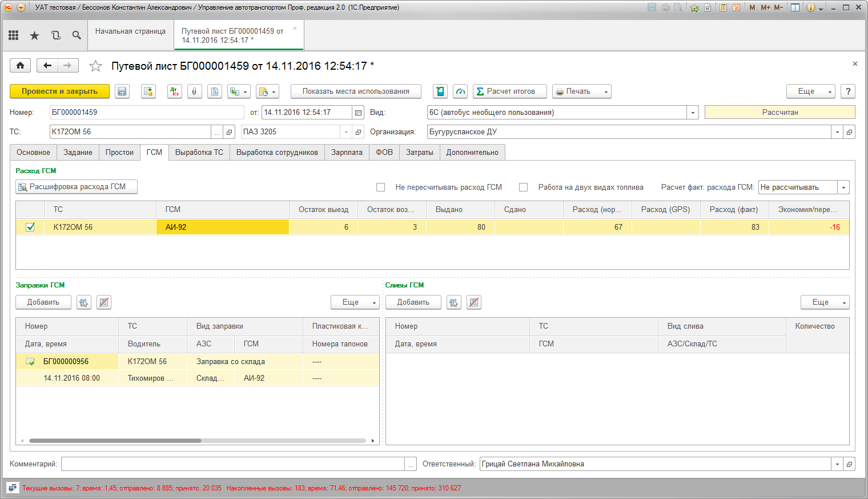Open the favorites star in the top panel
868x499 pixels.
click(35, 35)
